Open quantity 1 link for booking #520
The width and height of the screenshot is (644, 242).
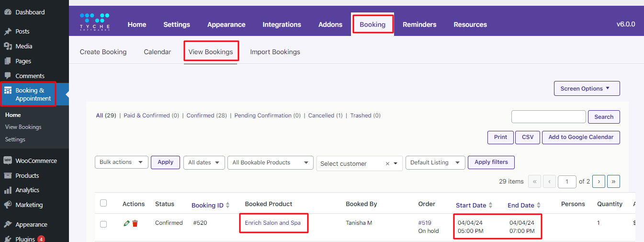599,223
